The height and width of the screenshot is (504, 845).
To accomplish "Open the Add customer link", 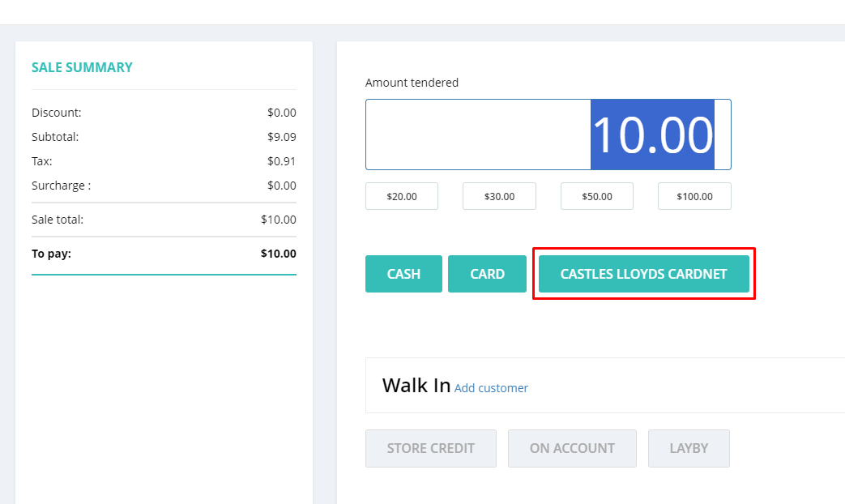I will pos(491,388).
